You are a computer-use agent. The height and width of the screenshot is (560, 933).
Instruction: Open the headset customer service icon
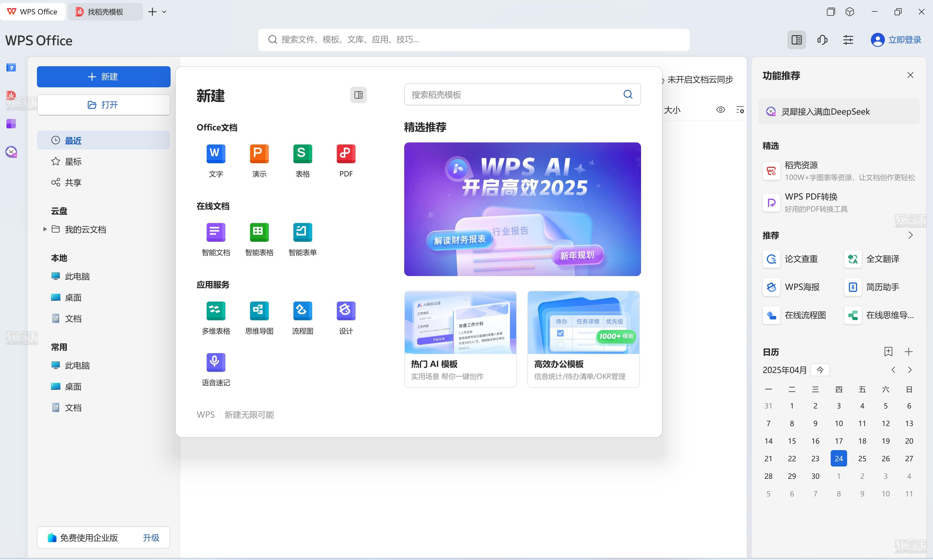[822, 40]
